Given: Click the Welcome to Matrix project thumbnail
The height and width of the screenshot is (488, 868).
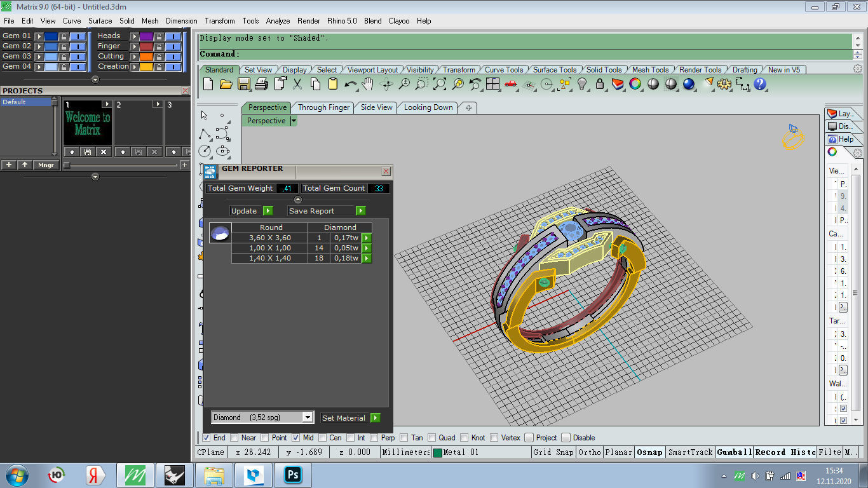Looking at the screenshot, I should pos(88,123).
